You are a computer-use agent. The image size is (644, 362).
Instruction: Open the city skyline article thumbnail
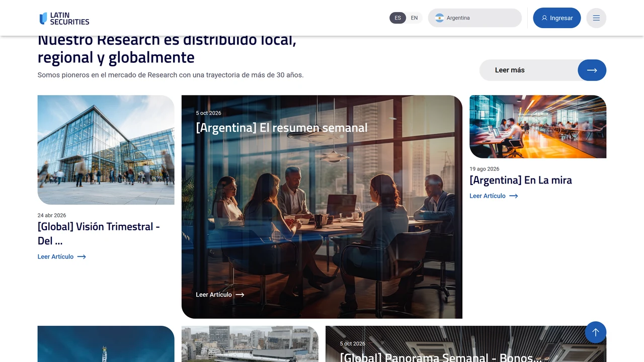click(250, 344)
